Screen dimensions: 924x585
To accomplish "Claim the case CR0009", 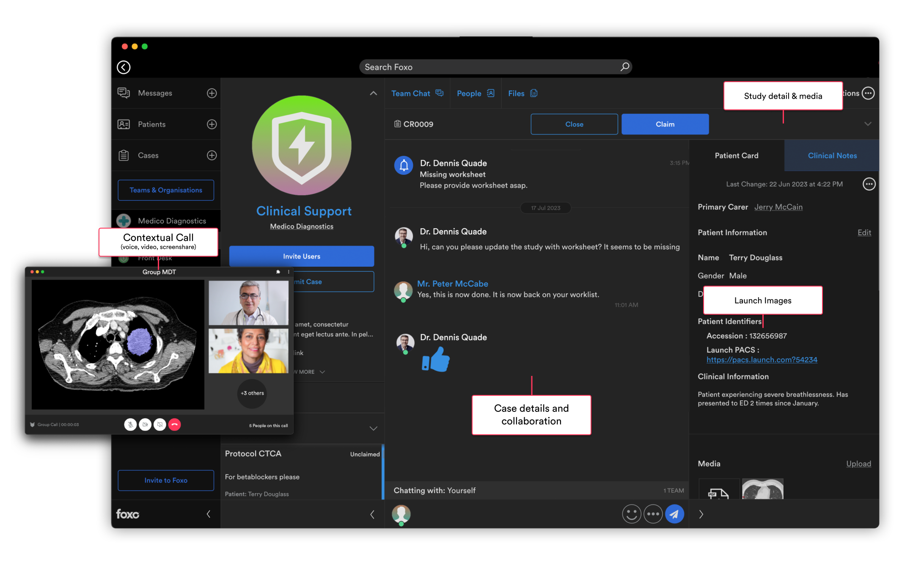I will pos(665,124).
